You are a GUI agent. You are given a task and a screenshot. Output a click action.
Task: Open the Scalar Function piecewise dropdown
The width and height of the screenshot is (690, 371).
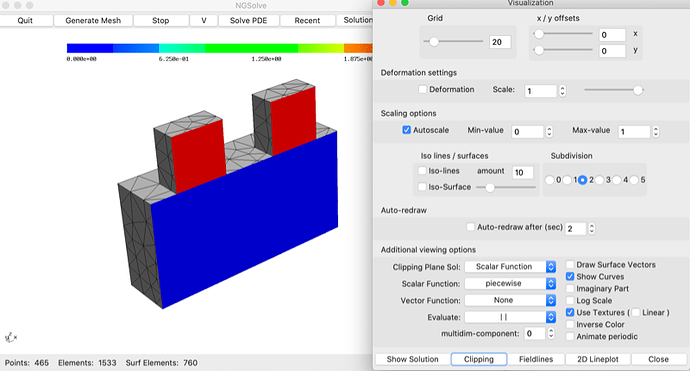pyautogui.click(x=510, y=283)
